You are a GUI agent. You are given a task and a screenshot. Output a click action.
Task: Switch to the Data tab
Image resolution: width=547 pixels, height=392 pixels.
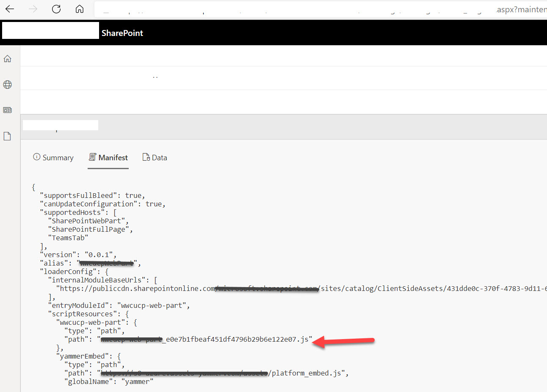159,157
